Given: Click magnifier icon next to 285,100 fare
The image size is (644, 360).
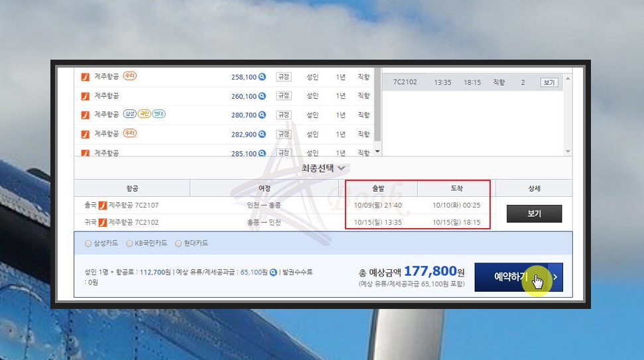Looking at the screenshot, I should click(x=262, y=153).
